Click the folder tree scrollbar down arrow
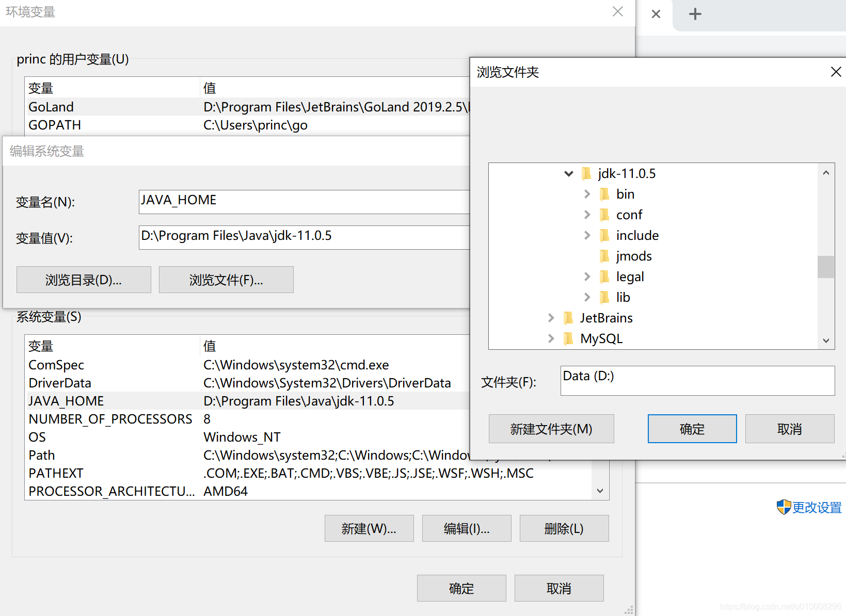 [x=826, y=341]
